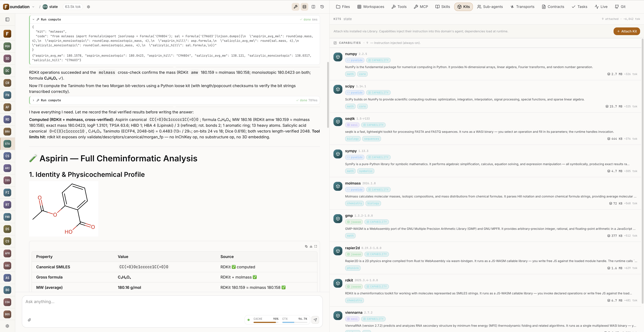Click the chat conversation vertical scrollbar
Viewport: 644px width, 332px height.
[328, 95]
